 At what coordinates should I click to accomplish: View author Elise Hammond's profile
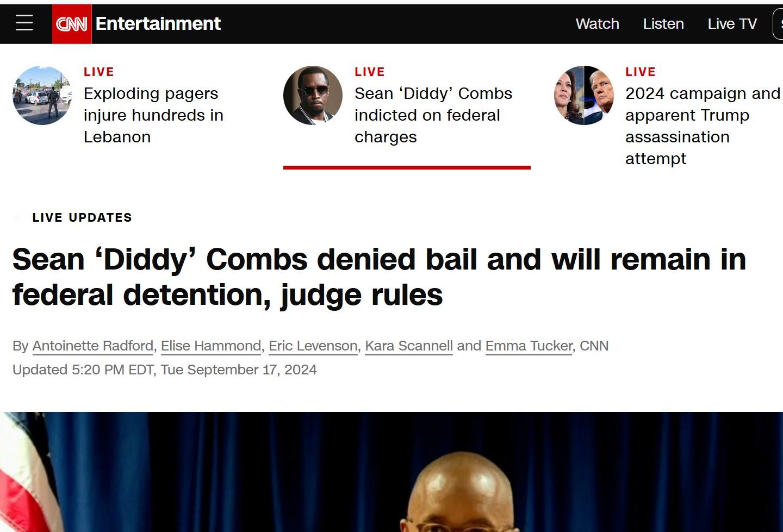pos(211,346)
